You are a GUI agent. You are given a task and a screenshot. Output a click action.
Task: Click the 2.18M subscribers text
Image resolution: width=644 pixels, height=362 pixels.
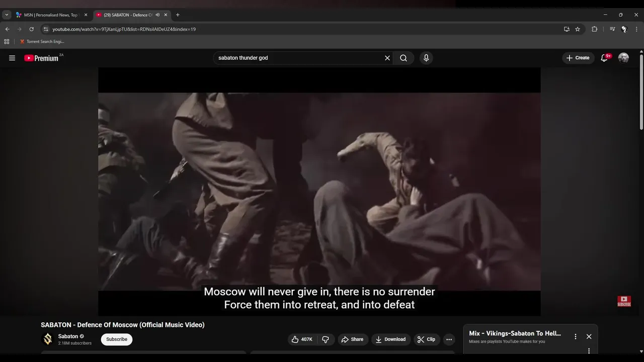coord(75,343)
